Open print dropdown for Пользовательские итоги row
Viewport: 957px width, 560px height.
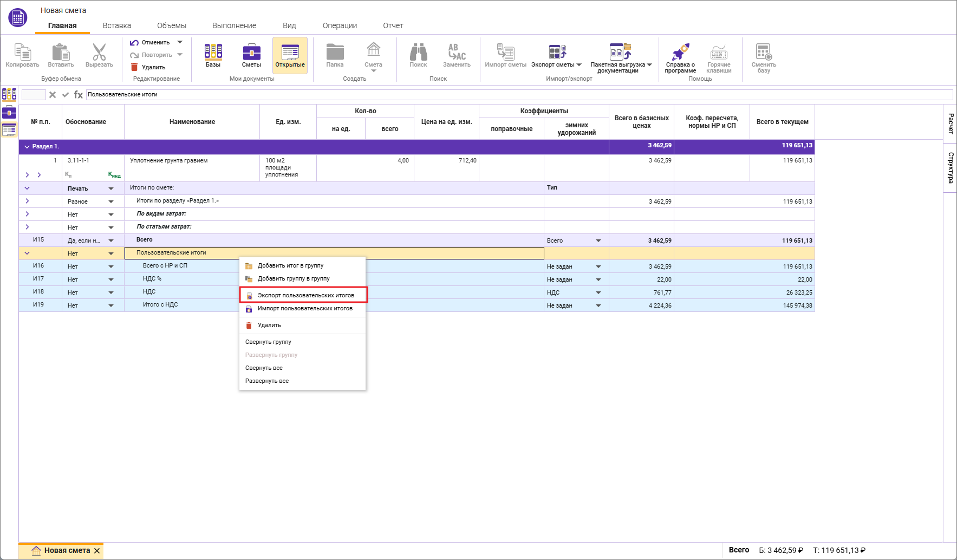[111, 253]
